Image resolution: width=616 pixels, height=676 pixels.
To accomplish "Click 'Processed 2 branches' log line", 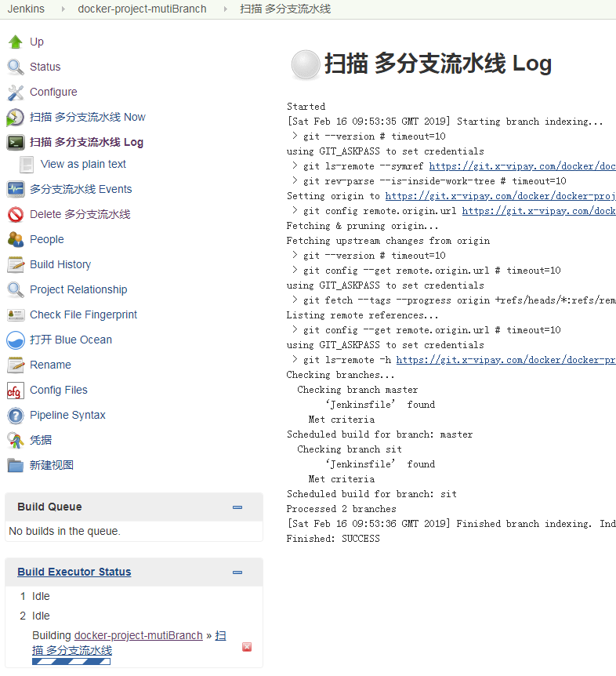I will pos(341,509).
